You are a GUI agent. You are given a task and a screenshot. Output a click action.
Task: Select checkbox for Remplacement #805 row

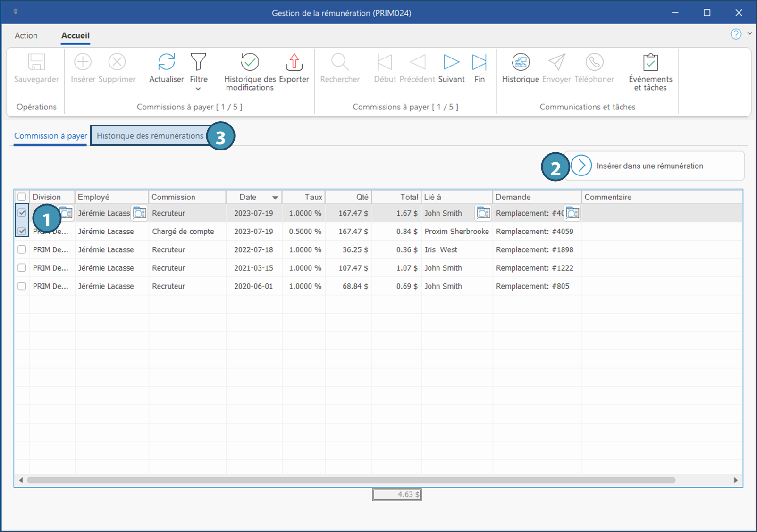pos(22,286)
